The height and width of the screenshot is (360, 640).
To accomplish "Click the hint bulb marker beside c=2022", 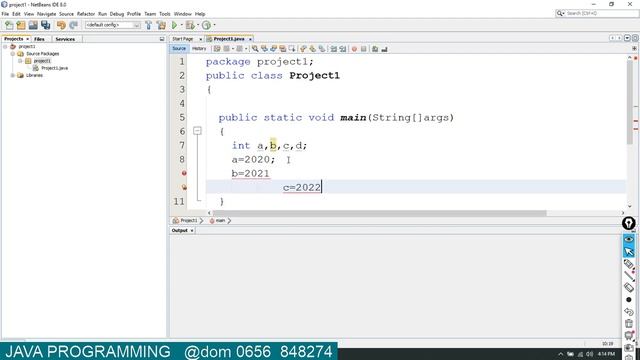I will 184,187.
